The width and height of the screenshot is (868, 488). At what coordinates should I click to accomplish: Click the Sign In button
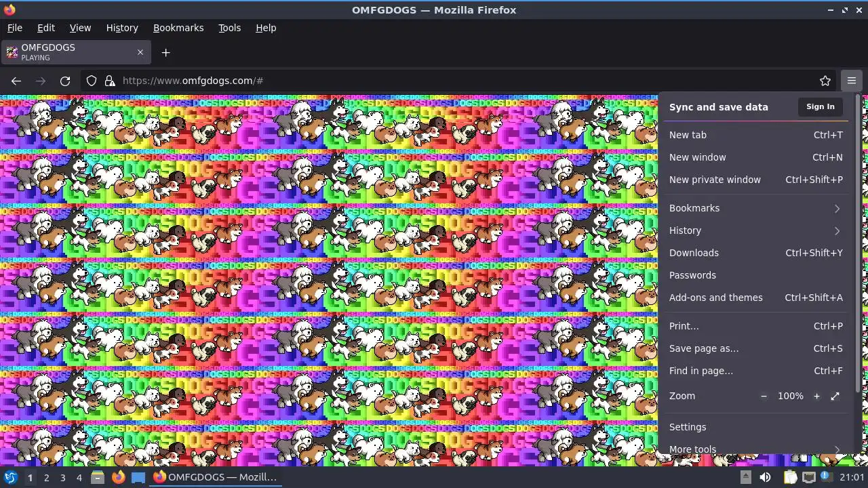coord(821,106)
